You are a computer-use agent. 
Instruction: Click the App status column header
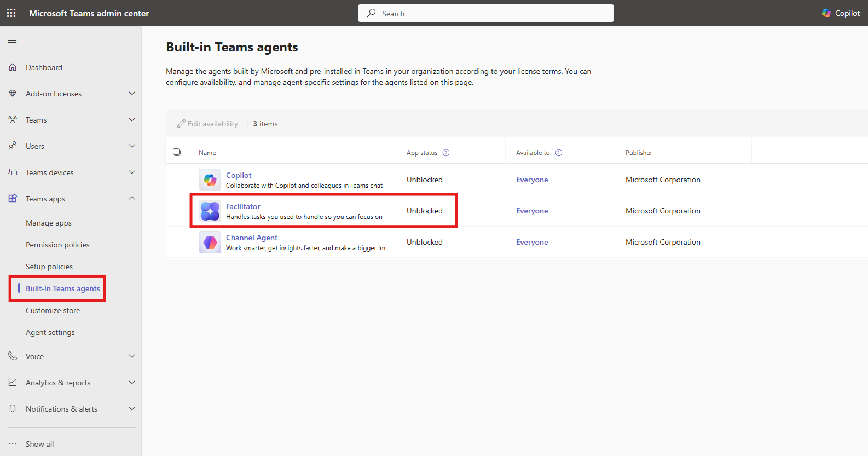(422, 153)
